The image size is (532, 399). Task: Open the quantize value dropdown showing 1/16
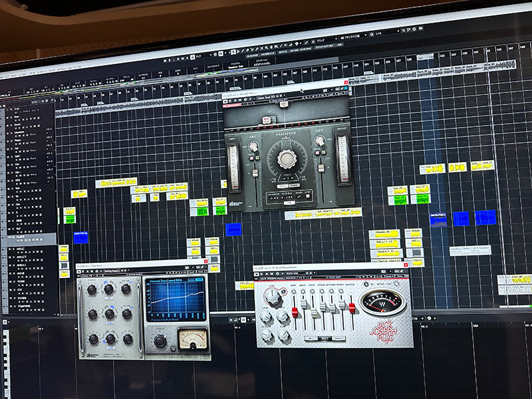pos(386,34)
